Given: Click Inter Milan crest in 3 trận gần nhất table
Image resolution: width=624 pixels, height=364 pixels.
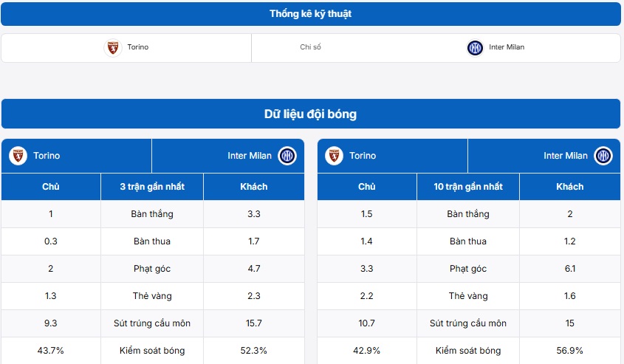Looking at the screenshot, I should point(287,156).
